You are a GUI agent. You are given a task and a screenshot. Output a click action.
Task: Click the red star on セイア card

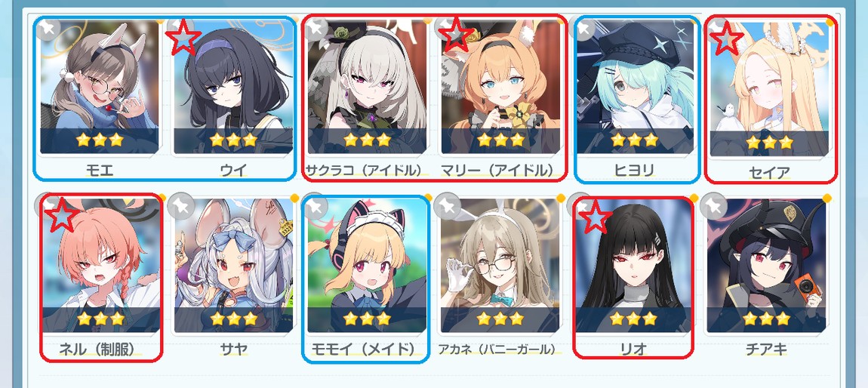tap(726, 36)
